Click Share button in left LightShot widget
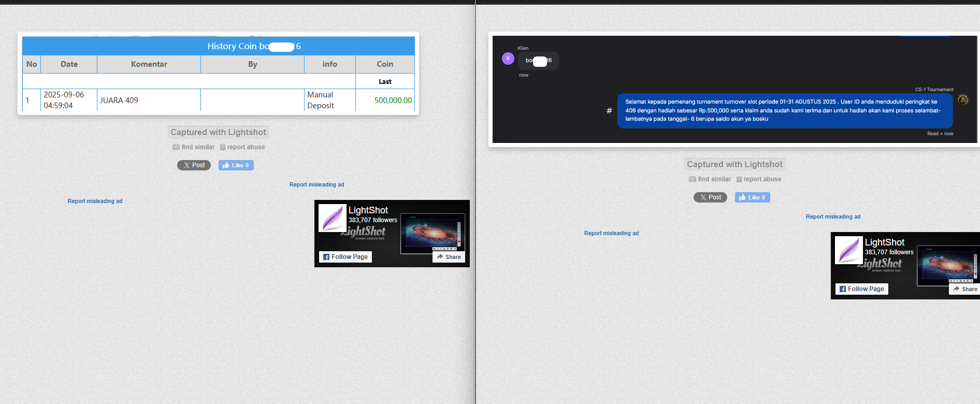 (x=449, y=257)
